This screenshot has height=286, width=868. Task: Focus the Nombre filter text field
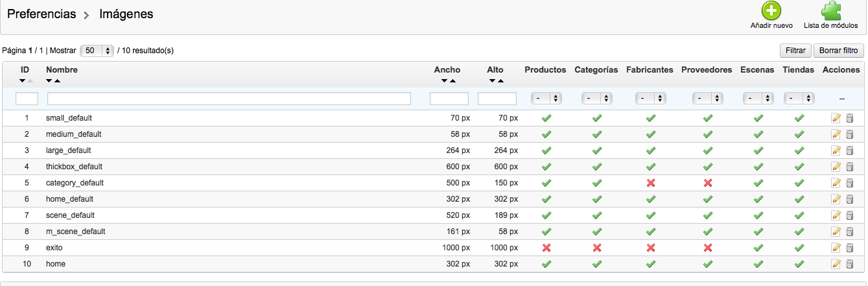coord(229,99)
